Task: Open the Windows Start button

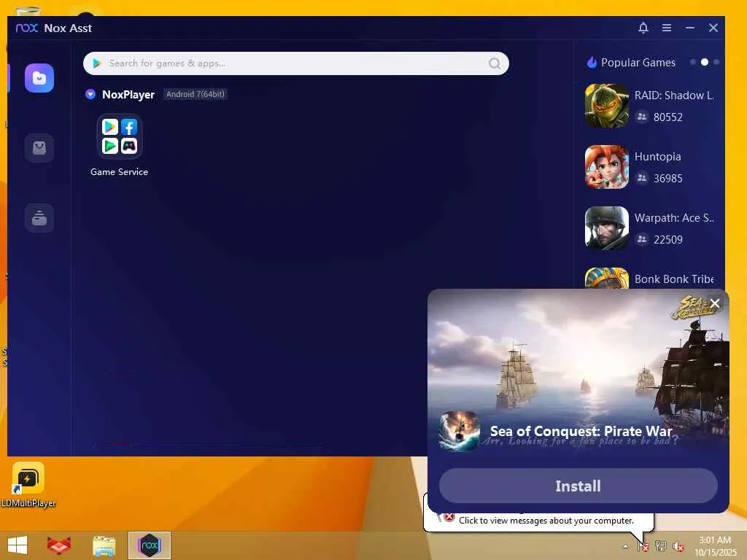Action: (18, 545)
